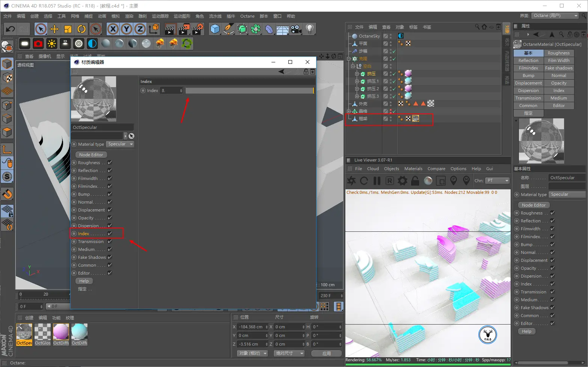Toggle Index checkbox in material editor

click(x=110, y=234)
